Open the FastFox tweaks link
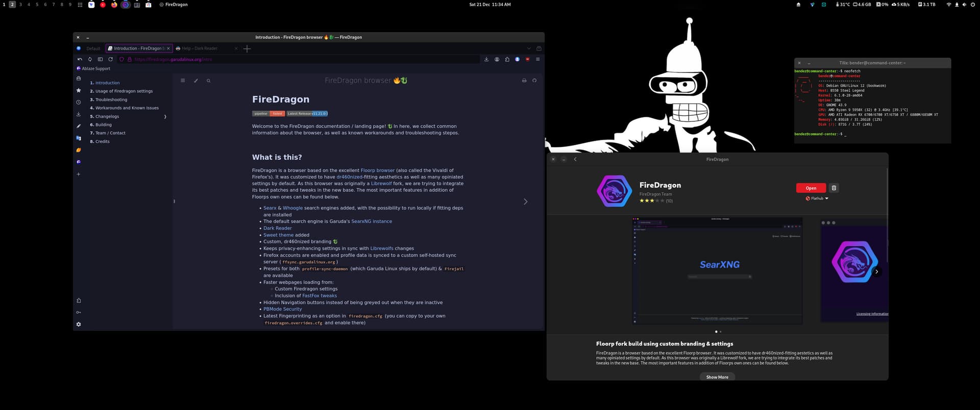Screen dimensions: 980x410 point(320,296)
